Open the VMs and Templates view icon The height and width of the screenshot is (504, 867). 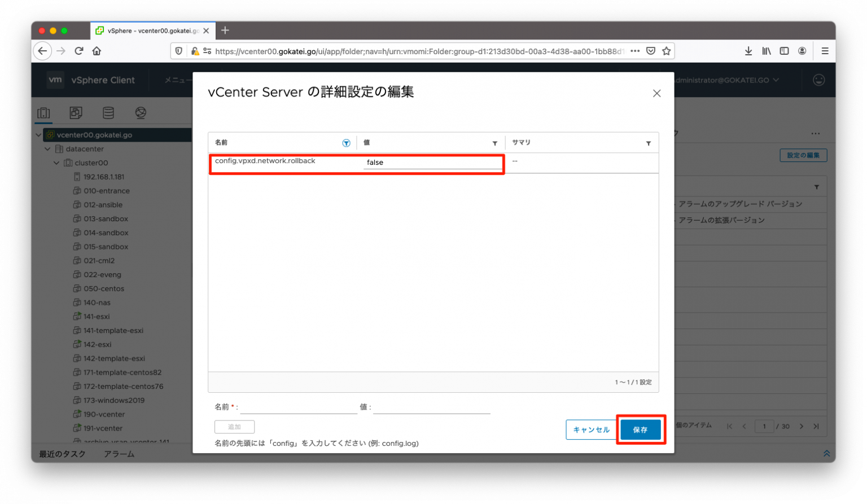(x=76, y=112)
